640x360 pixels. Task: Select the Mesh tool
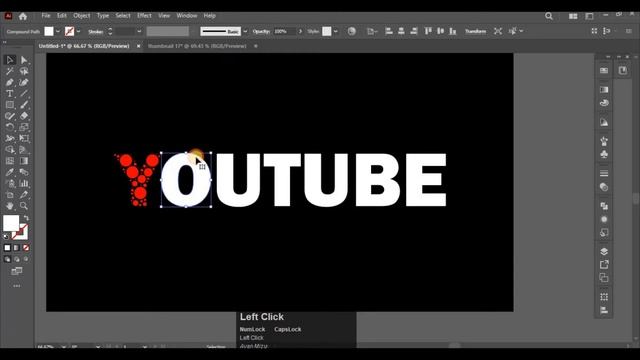10,161
